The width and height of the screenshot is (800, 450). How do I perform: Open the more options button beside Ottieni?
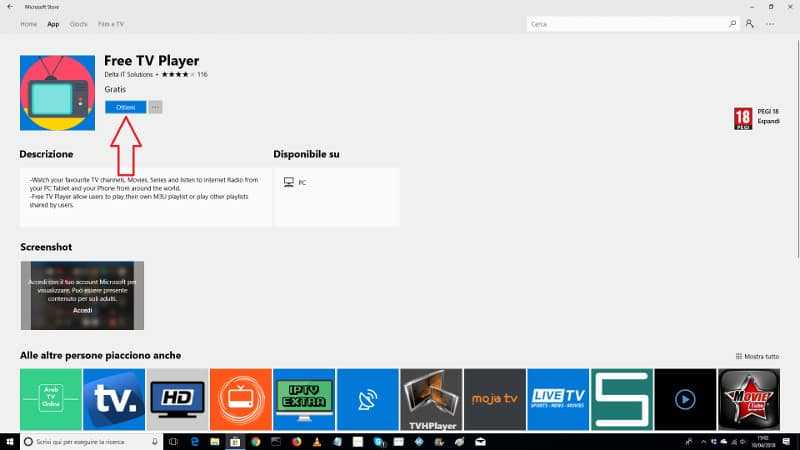coord(156,107)
